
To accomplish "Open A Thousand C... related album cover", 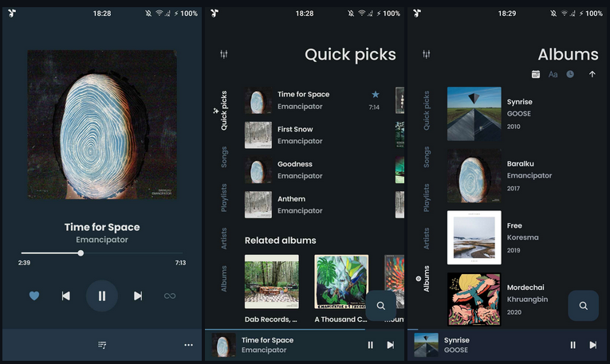I will tap(341, 282).
